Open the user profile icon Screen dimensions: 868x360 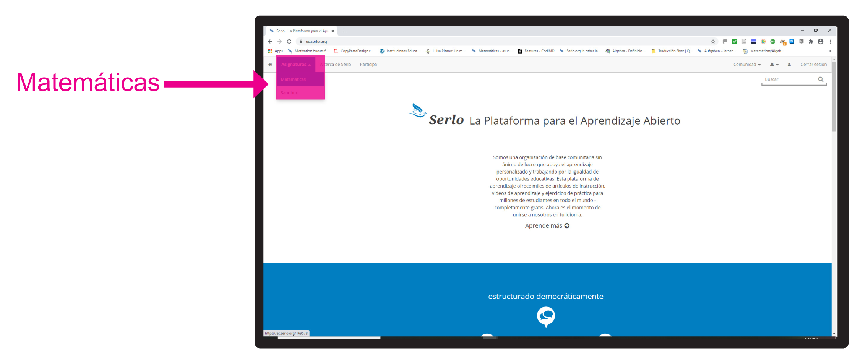click(x=789, y=65)
